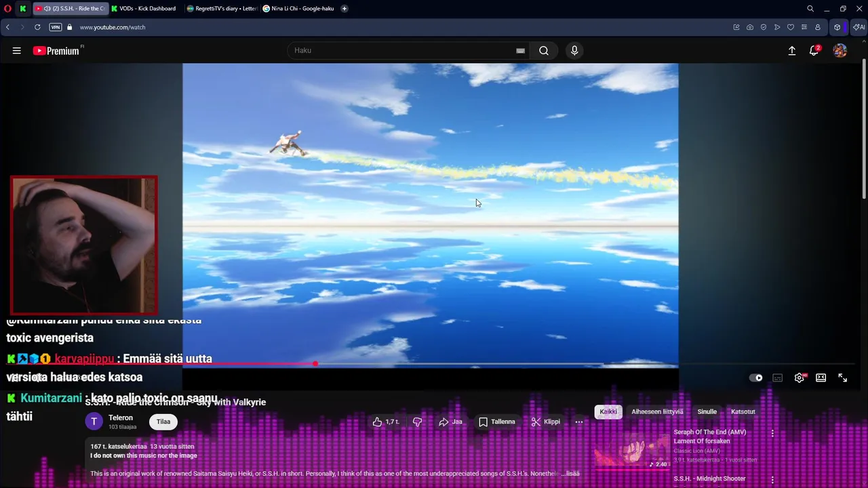Open the Teleron channel name link
The height and width of the screenshot is (488, 868).
pyautogui.click(x=121, y=418)
